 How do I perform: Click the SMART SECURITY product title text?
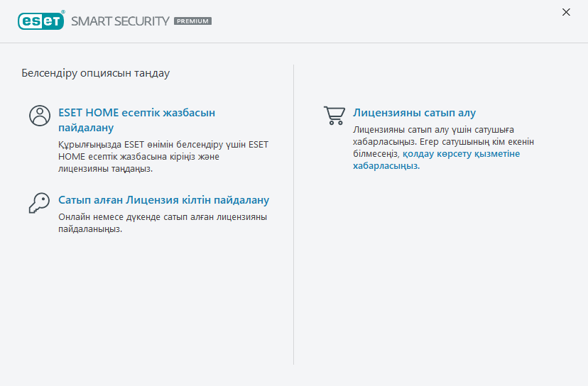(120, 21)
